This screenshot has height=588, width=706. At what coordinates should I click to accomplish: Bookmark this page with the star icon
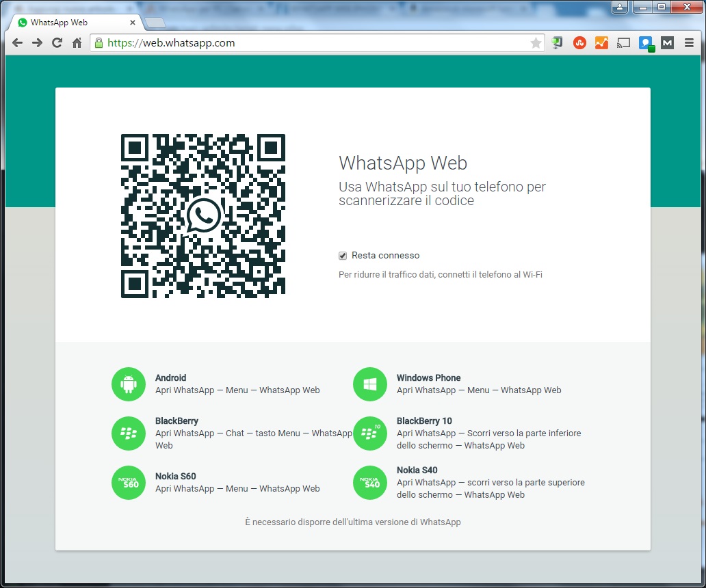click(x=536, y=43)
